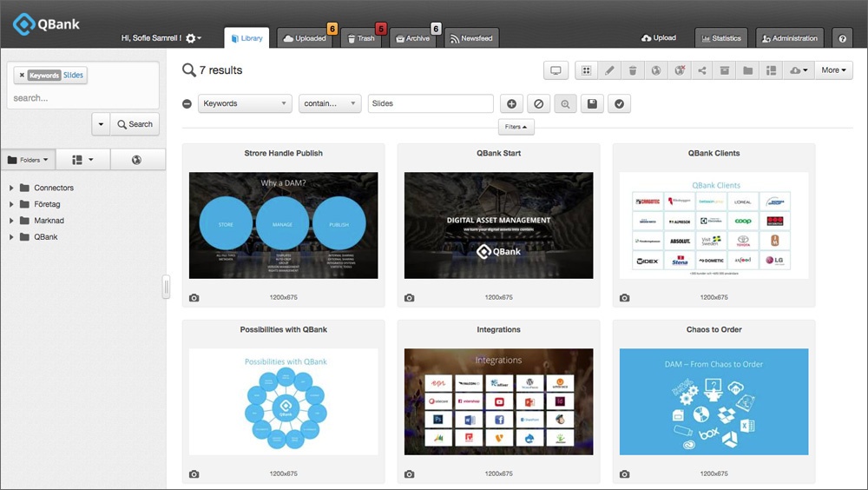Click the QBank logo
Image resolution: width=868 pixels, height=490 pixels.
point(47,23)
